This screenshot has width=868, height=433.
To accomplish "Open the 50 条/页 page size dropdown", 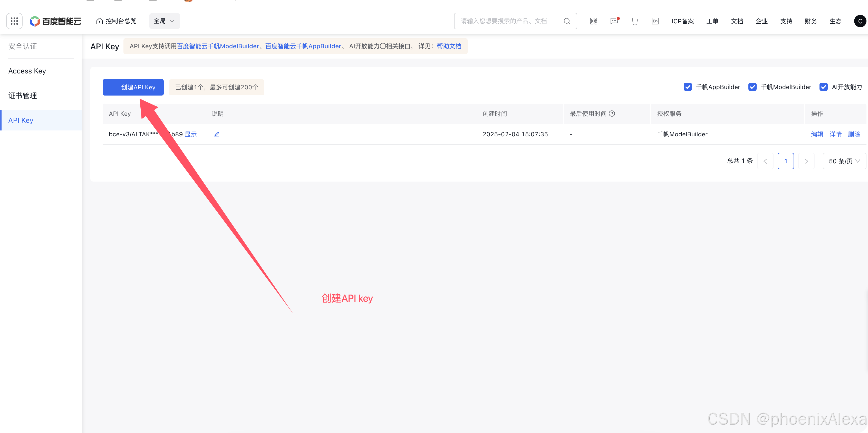I will [844, 161].
